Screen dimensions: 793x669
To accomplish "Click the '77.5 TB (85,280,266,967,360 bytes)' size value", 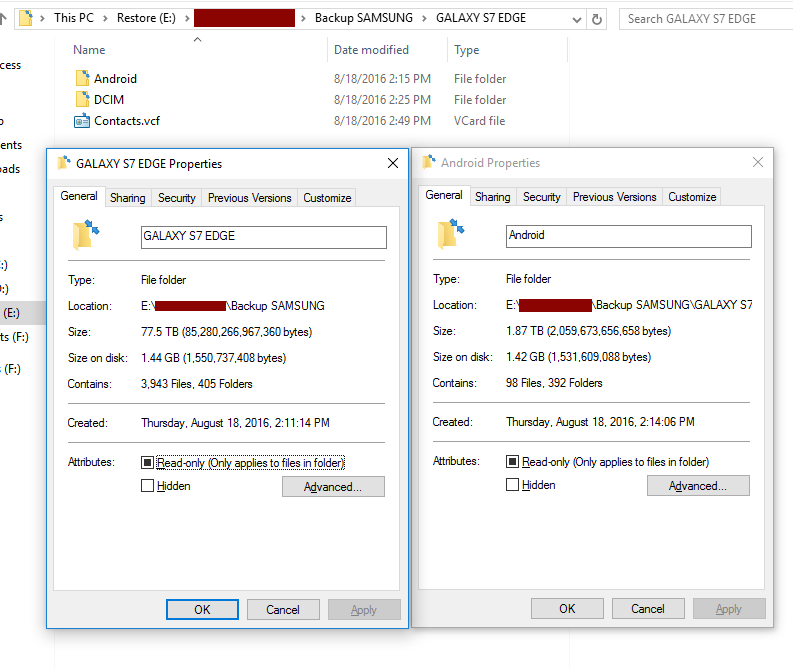I will pyautogui.click(x=227, y=332).
